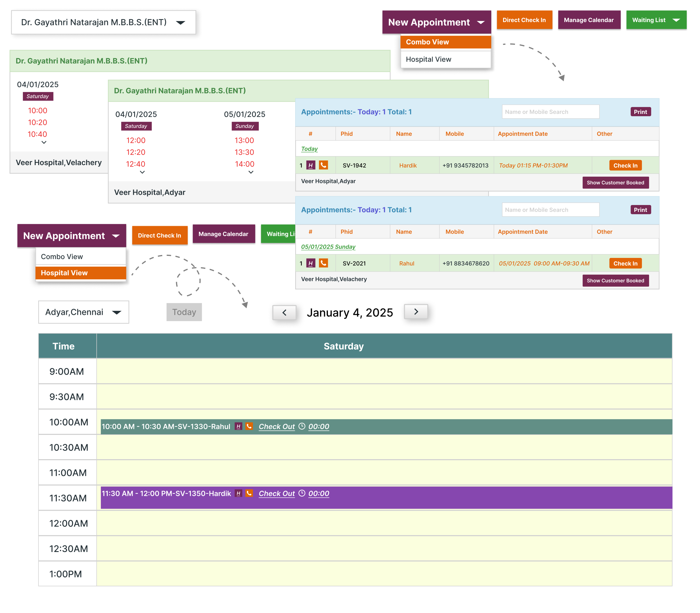Click the H icon beside SV-1942
The image size is (700, 613).
point(311,165)
